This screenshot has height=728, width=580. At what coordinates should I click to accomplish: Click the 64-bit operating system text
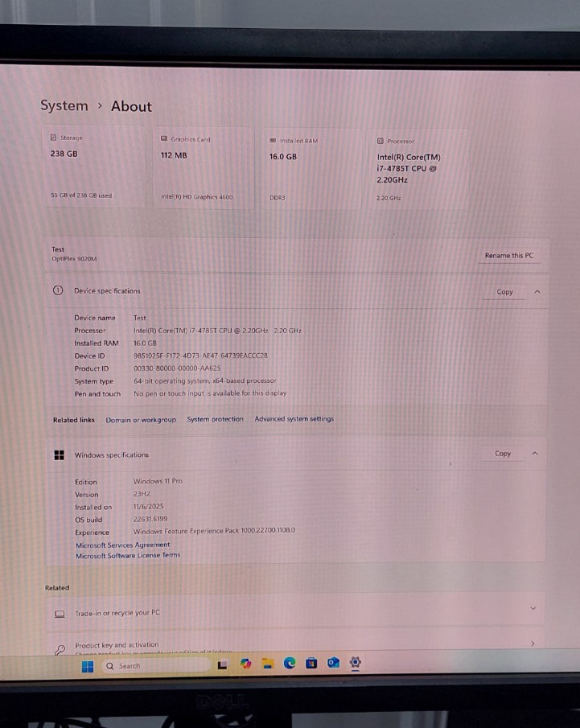(205, 380)
